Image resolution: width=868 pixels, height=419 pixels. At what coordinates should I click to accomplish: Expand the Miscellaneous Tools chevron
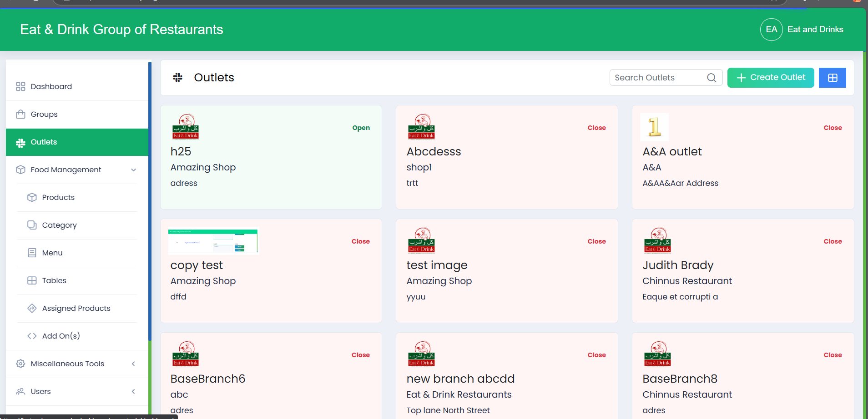pyautogui.click(x=133, y=364)
